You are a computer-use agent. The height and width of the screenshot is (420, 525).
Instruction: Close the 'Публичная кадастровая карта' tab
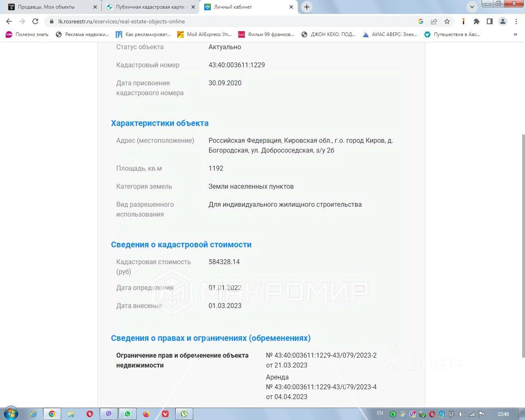click(193, 7)
